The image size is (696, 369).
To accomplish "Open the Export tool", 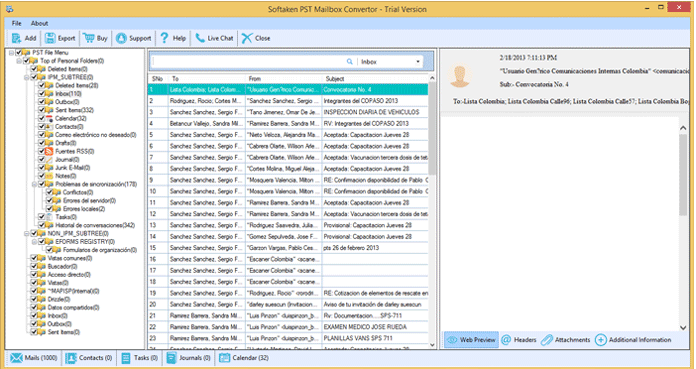I will [x=60, y=38].
